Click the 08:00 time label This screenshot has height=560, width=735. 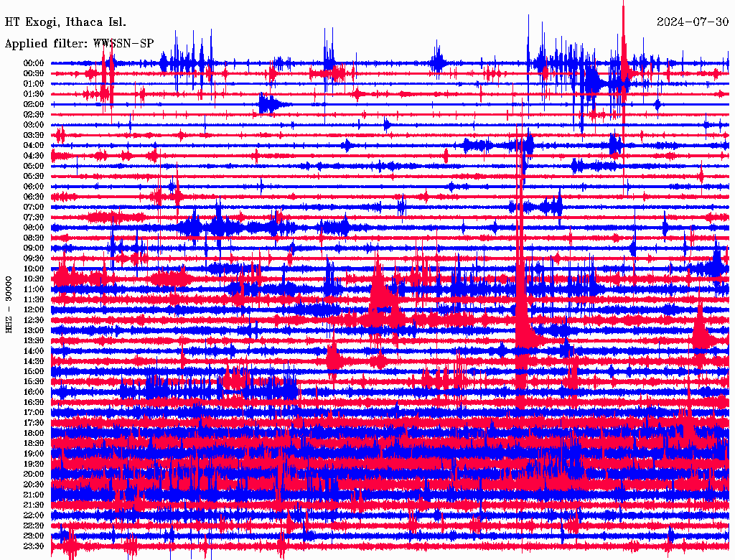coord(34,228)
